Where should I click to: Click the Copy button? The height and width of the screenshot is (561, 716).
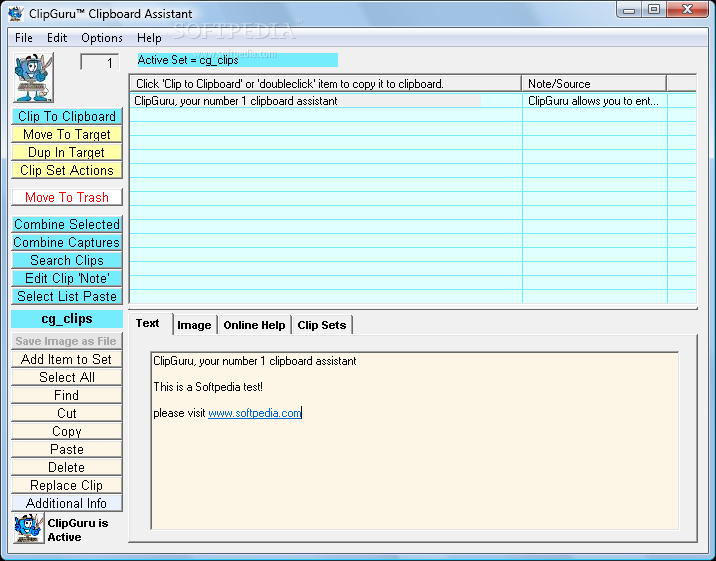(67, 431)
